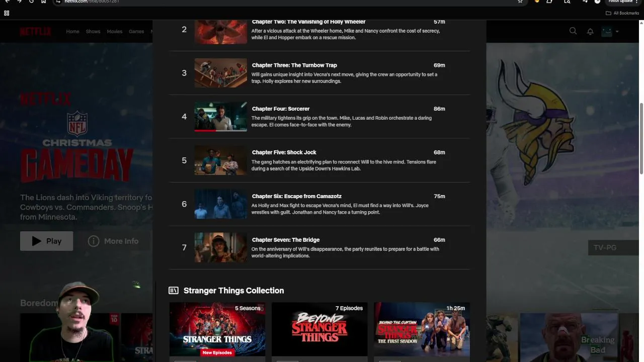This screenshot has height=362, width=644.
Task: Open the apps grid icon in bookmarks bar
Action: pyautogui.click(x=7, y=13)
